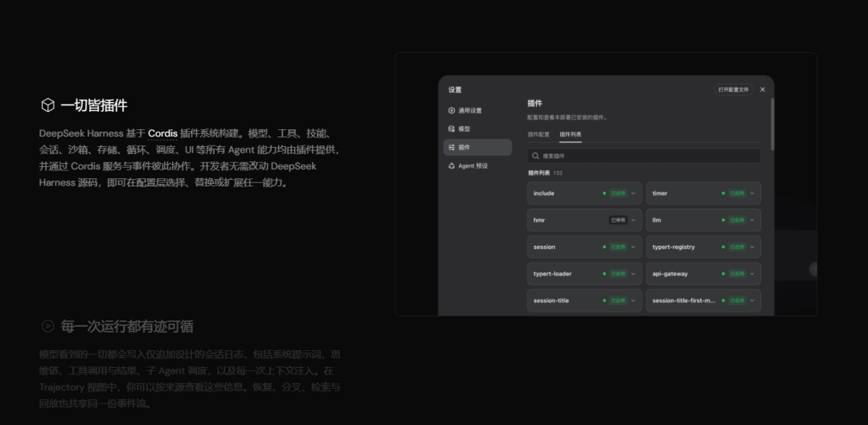Click the 已启用 badge on api-gateway

(737, 274)
